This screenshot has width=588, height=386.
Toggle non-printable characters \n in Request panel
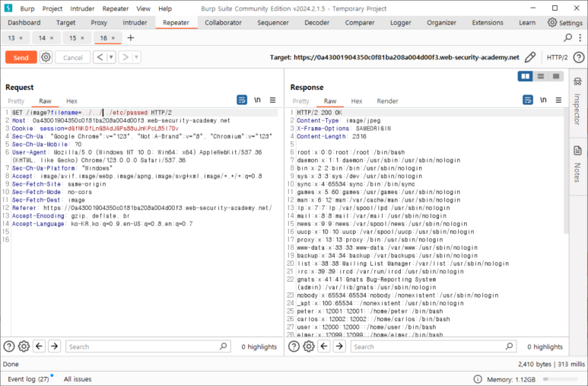coord(257,100)
